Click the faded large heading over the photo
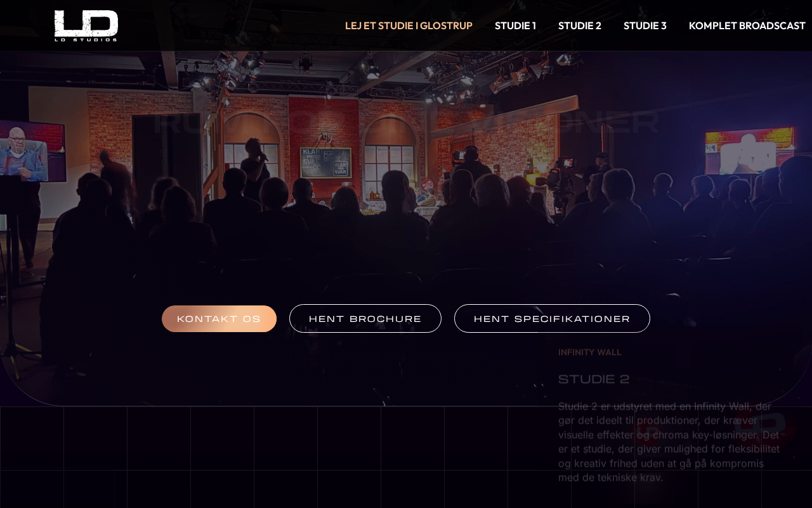The image size is (812, 508). click(x=406, y=122)
